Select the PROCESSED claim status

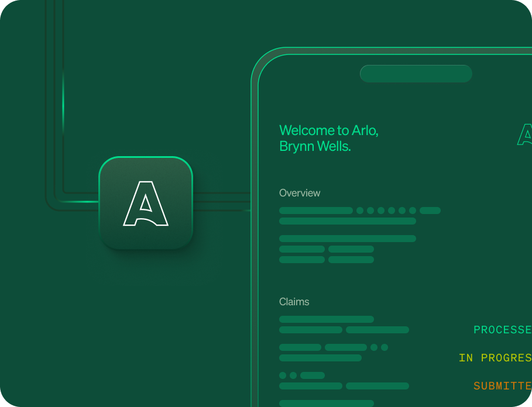[502, 330]
